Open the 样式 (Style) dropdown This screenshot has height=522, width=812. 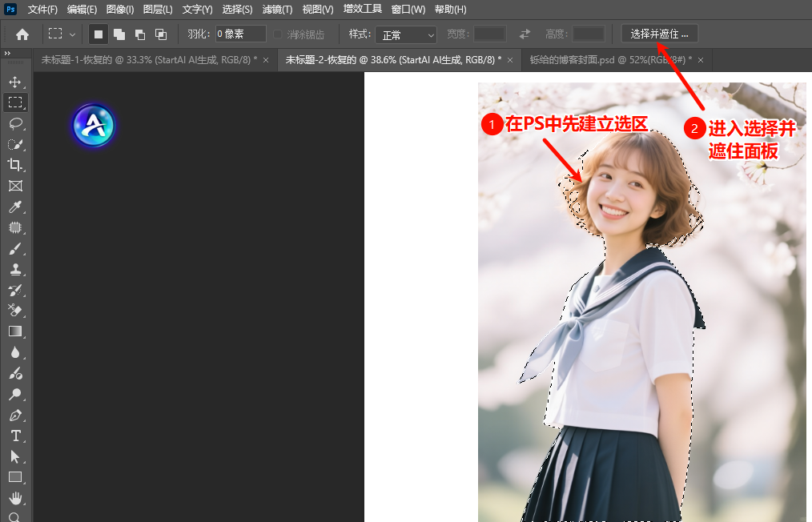[407, 34]
